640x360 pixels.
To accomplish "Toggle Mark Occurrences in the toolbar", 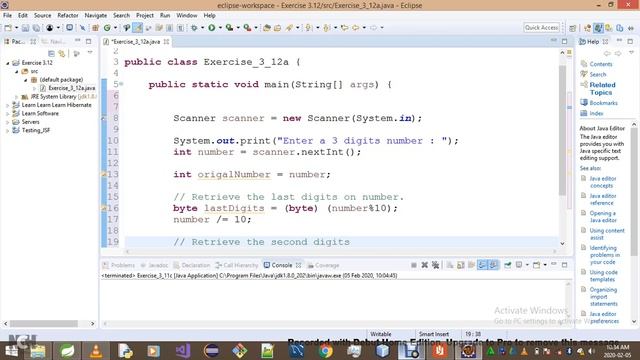I will point(138,28).
